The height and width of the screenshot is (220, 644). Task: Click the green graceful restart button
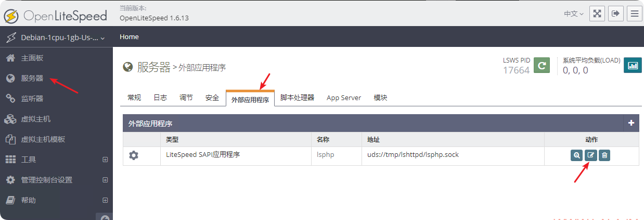[x=542, y=65]
